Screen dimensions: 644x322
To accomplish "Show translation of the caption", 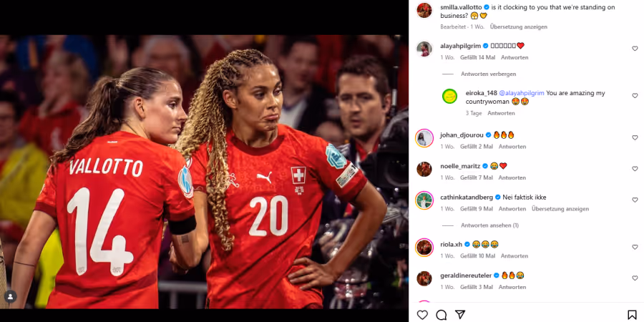I will coord(518,26).
